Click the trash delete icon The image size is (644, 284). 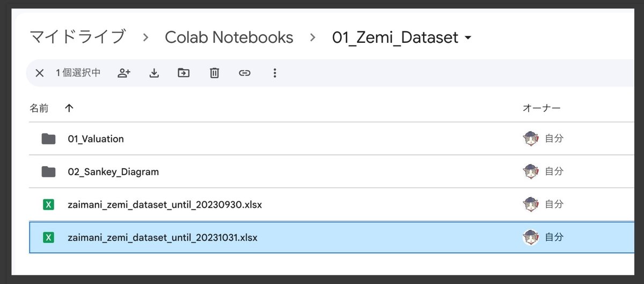pos(214,73)
